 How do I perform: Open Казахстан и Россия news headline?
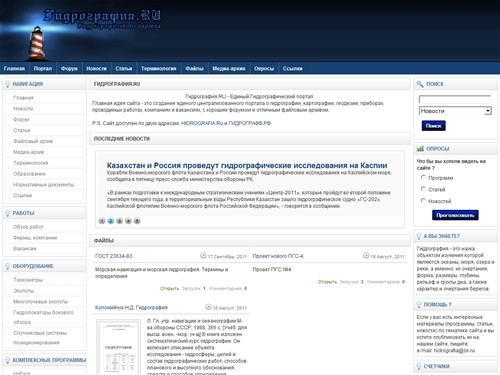click(247, 165)
